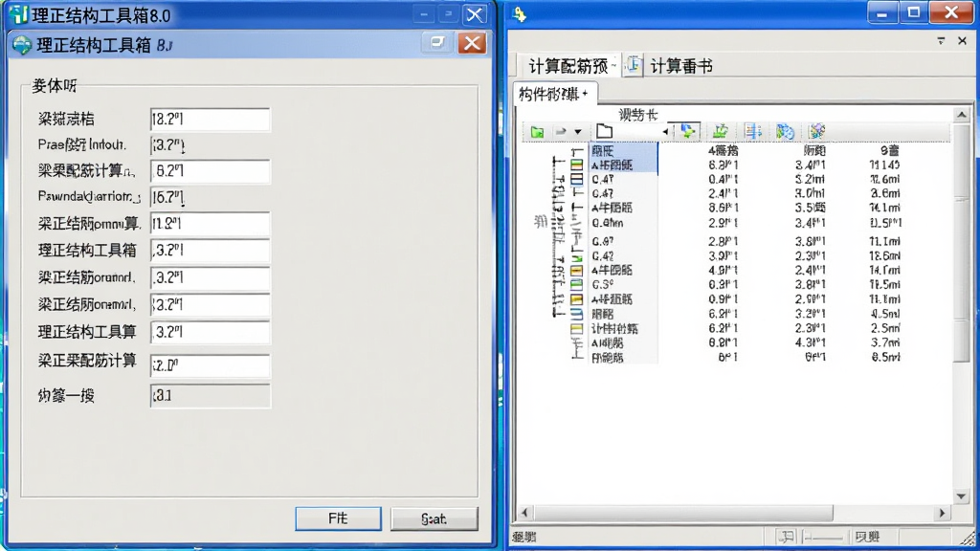The width and height of the screenshot is (980, 551).
Task: Open the black dropdown arrow beside gray arrow icon
Action: [578, 132]
